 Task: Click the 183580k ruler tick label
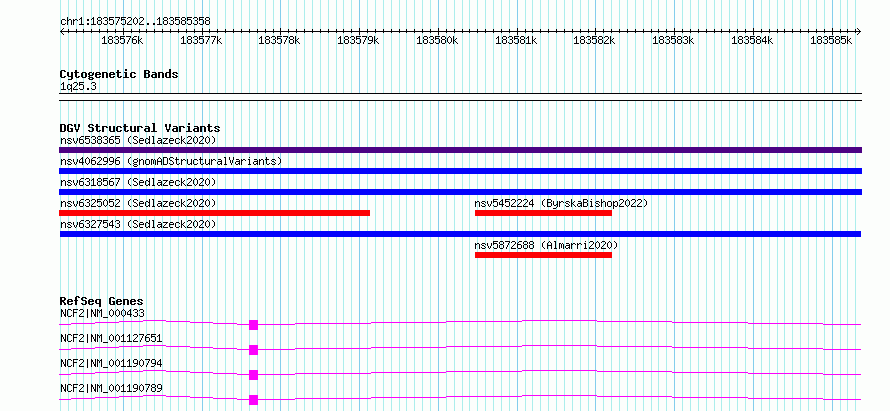[x=438, y=41]
